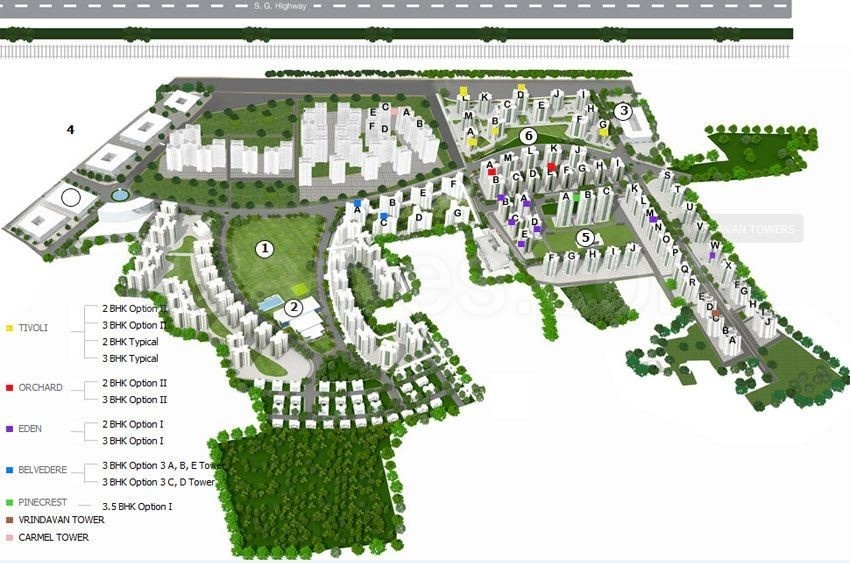Click circled number 1 marker on the lawn
The height and width of the screenshot is (563, 850).
click(265, 249)
